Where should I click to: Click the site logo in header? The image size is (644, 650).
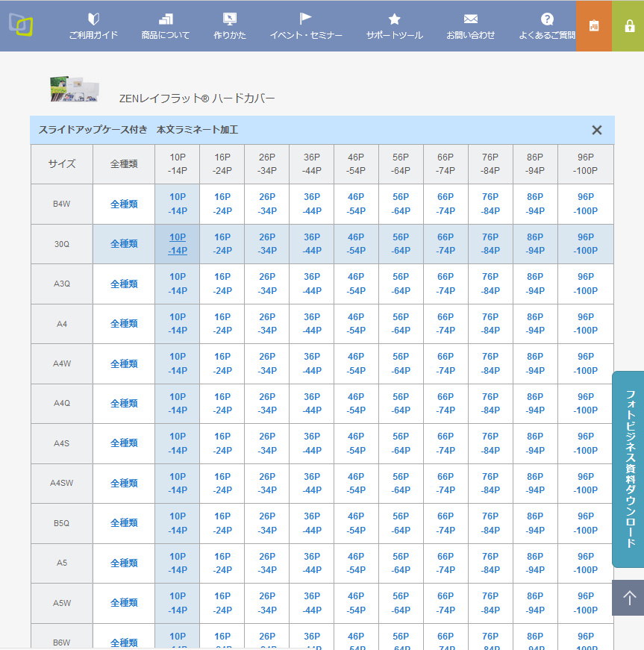tap(21, 25)
